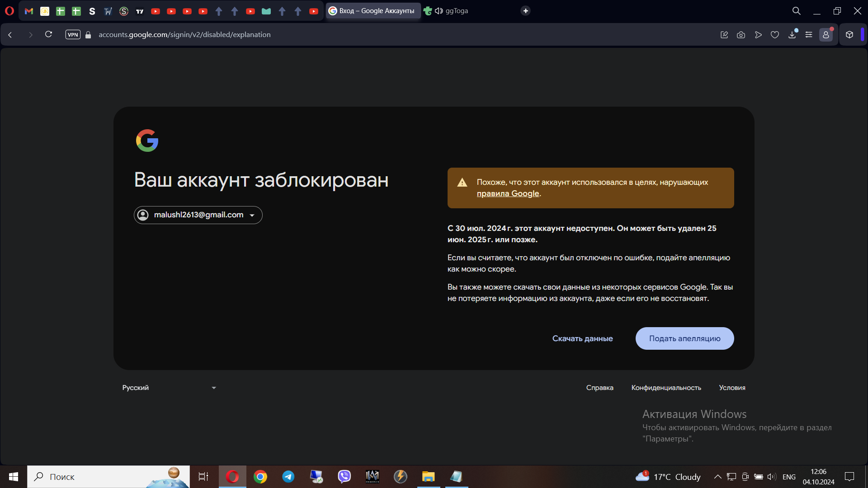868x488 pixels.
Task: Open Telegram from the taskbar
Action: pos(288,477)
